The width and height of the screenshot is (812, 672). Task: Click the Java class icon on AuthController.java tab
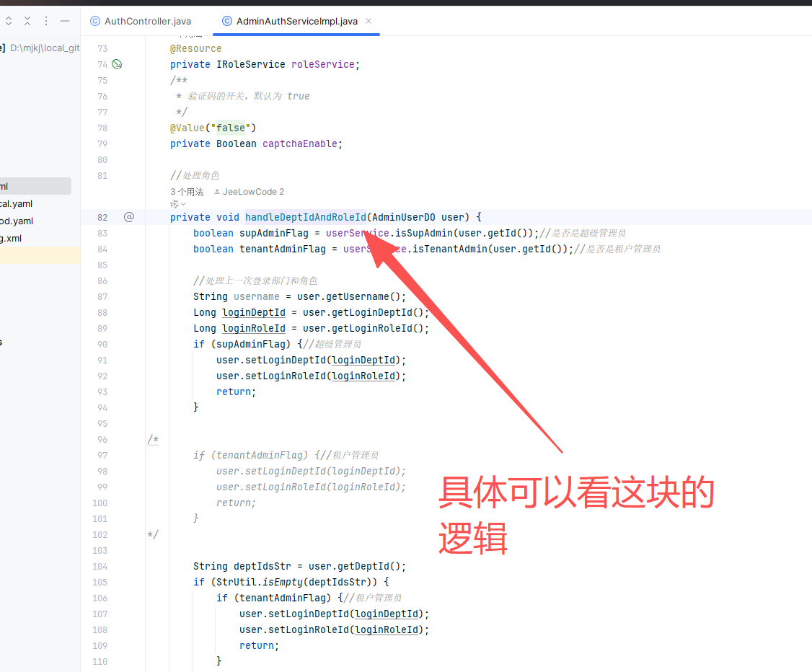(x=95, y=22)
